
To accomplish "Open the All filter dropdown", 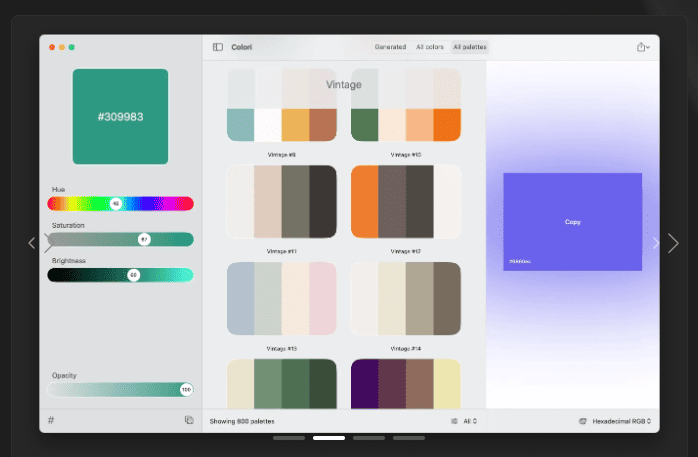I will [470, 421].
